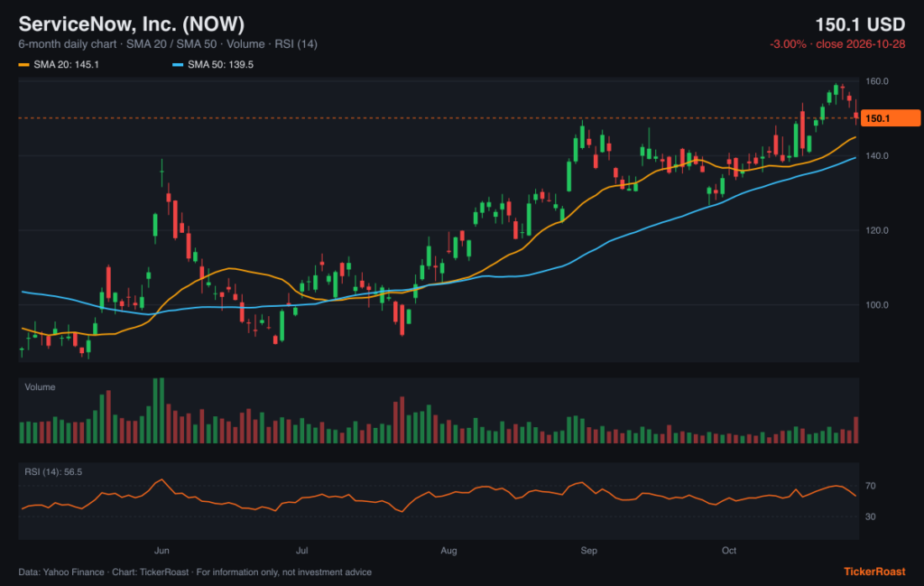Click the SMA 50: 139.5 legend label
924x586 pixels.
[x=220, y=65]
